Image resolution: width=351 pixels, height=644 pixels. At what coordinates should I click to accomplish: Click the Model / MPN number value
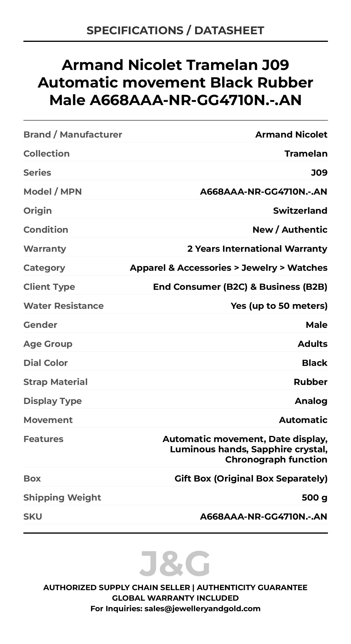click(x=263, y=192)
